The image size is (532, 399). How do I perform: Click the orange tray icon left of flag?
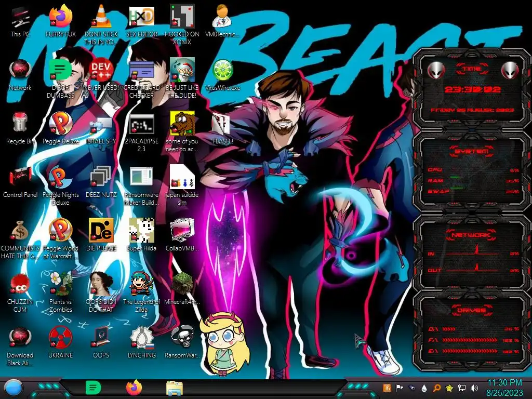tap(387, 388)
